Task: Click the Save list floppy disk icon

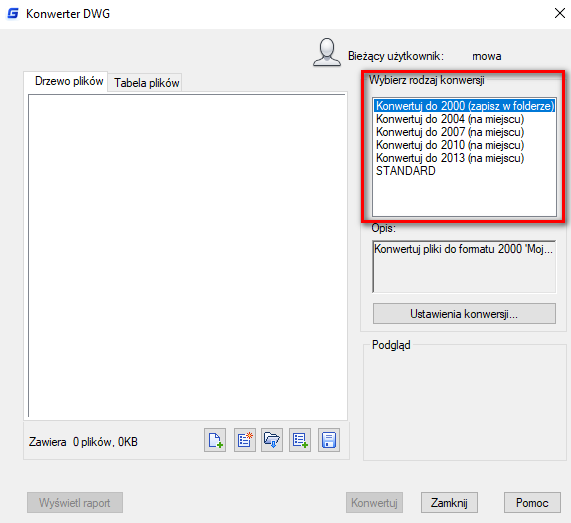Action: click(x=328, y=440)
